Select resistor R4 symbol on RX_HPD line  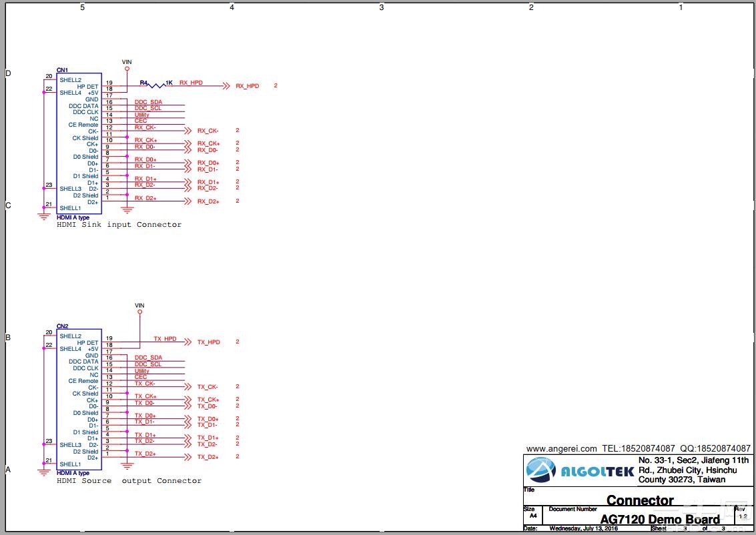pos(157,85)
